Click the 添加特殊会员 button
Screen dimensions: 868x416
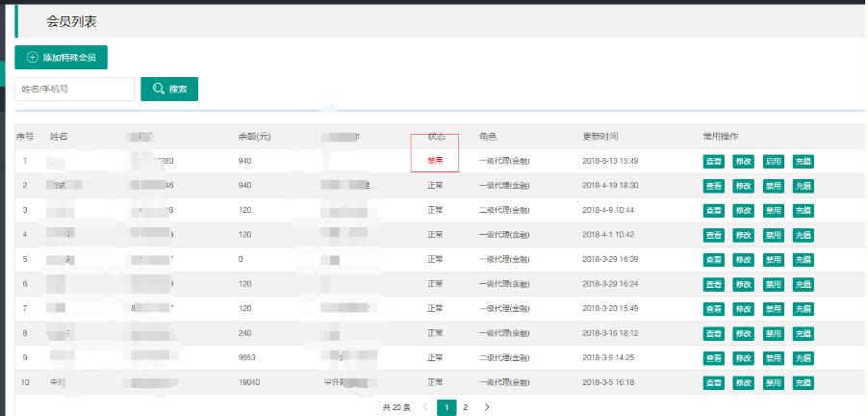(x=61, y=58)
